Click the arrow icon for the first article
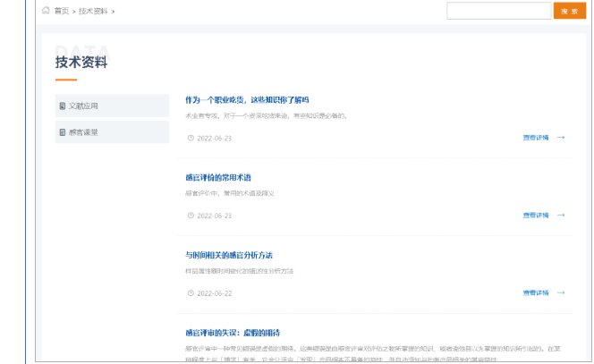This screenshot has height=364, width=594. tap(561, 138)
